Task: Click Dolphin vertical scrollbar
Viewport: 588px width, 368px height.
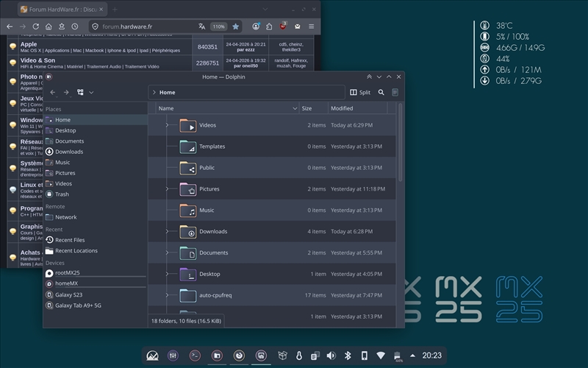Action: point(400,143)
